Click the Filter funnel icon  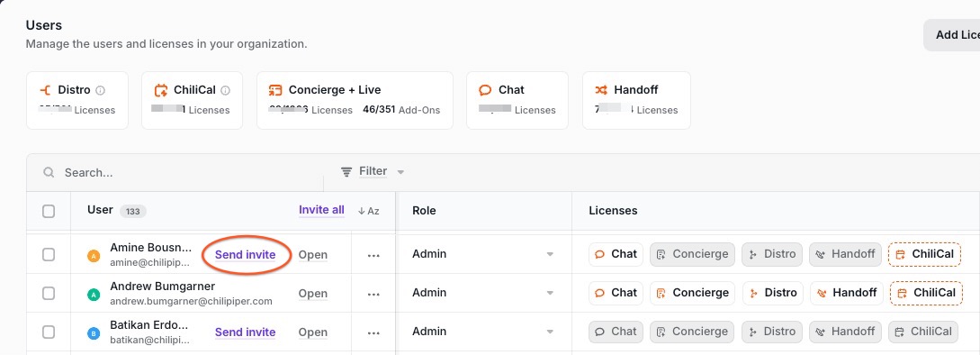pos(346,171)
